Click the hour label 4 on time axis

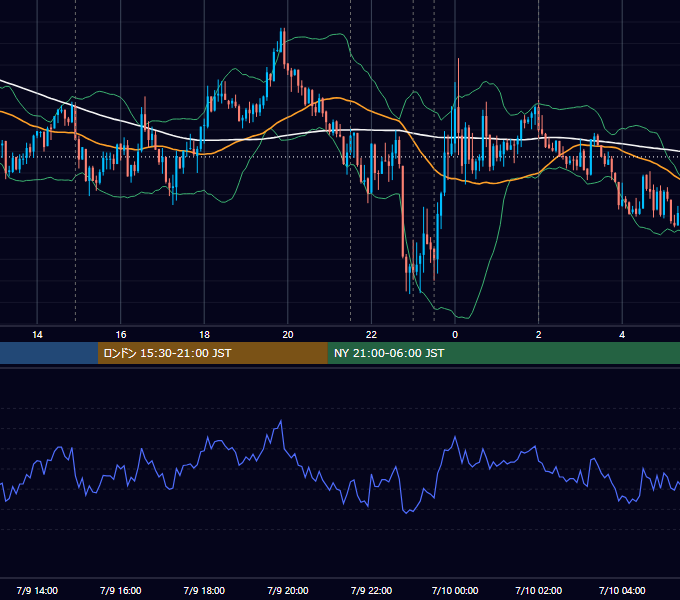click(x=622, y=335)
